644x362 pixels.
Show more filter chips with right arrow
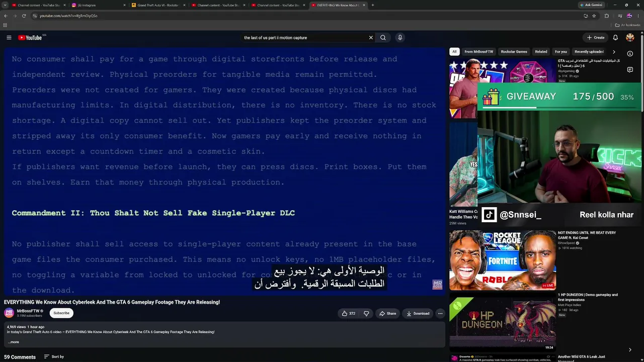click(x=614, y=52)
